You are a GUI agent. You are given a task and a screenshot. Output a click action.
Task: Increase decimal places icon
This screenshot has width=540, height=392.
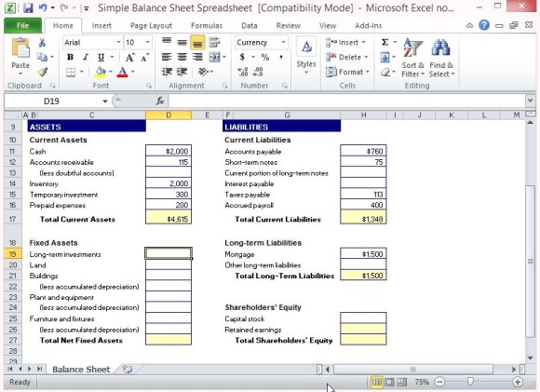[242, 72]
